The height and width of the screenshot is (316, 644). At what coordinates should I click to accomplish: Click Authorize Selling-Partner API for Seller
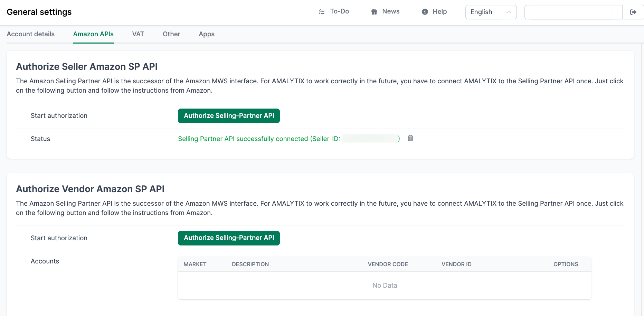[x=229, y=115]
